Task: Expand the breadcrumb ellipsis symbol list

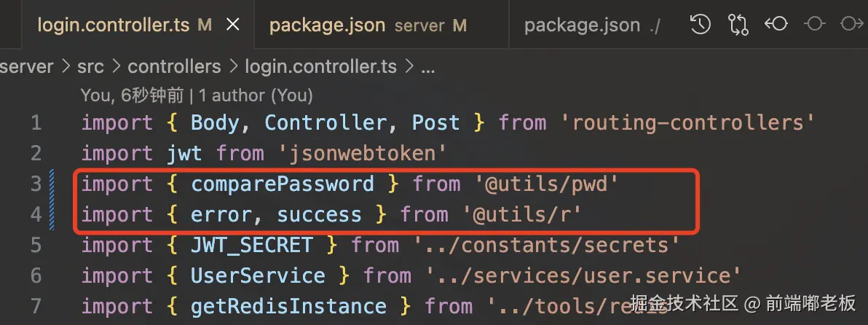Action: 428,68
